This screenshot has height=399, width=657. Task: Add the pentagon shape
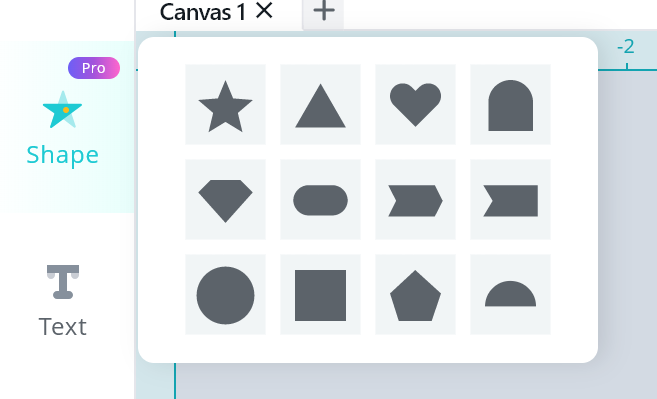415,295
